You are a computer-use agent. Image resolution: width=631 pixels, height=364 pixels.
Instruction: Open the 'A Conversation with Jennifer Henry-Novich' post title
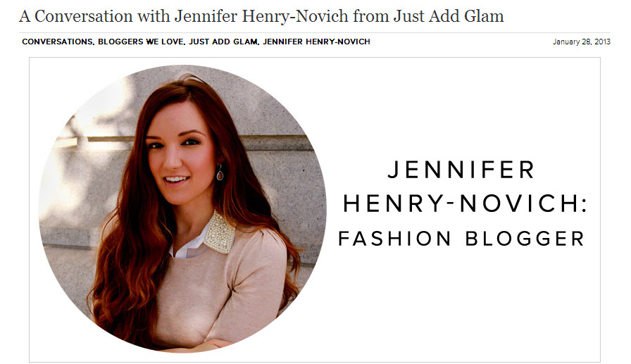[x=261, y=16]
